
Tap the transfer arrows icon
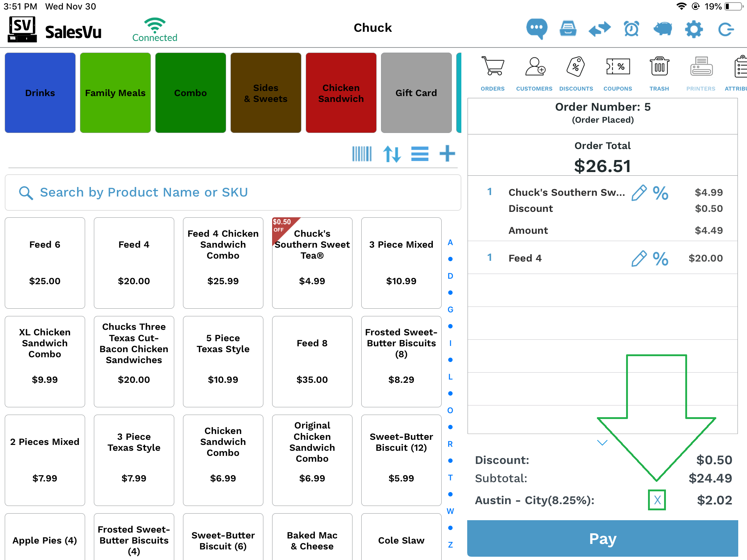pos(599,29)
